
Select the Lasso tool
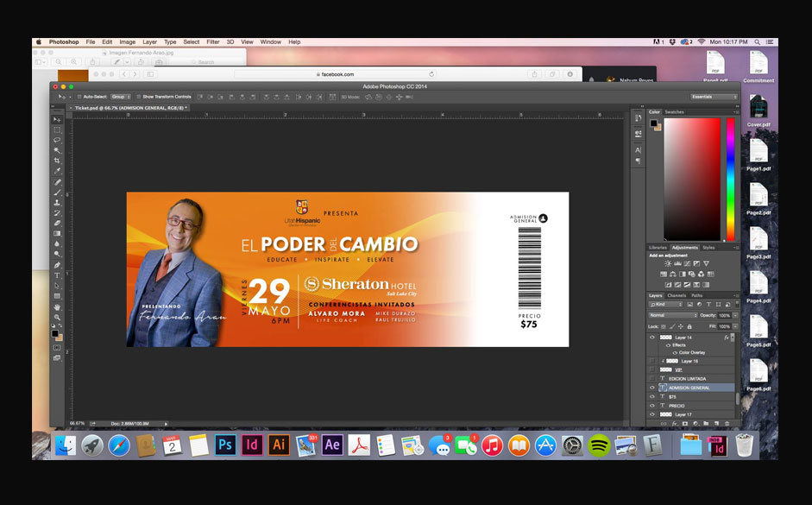point(58,140)
